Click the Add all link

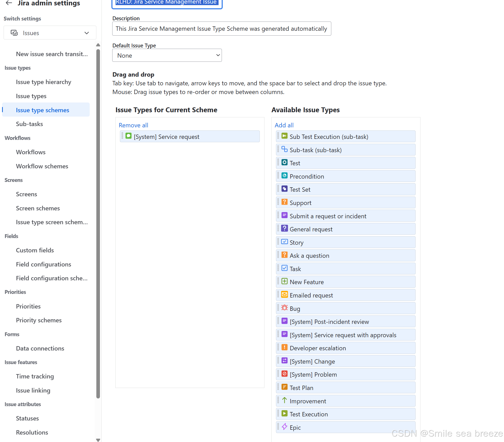pyautogui.click(x=284, y=125)
